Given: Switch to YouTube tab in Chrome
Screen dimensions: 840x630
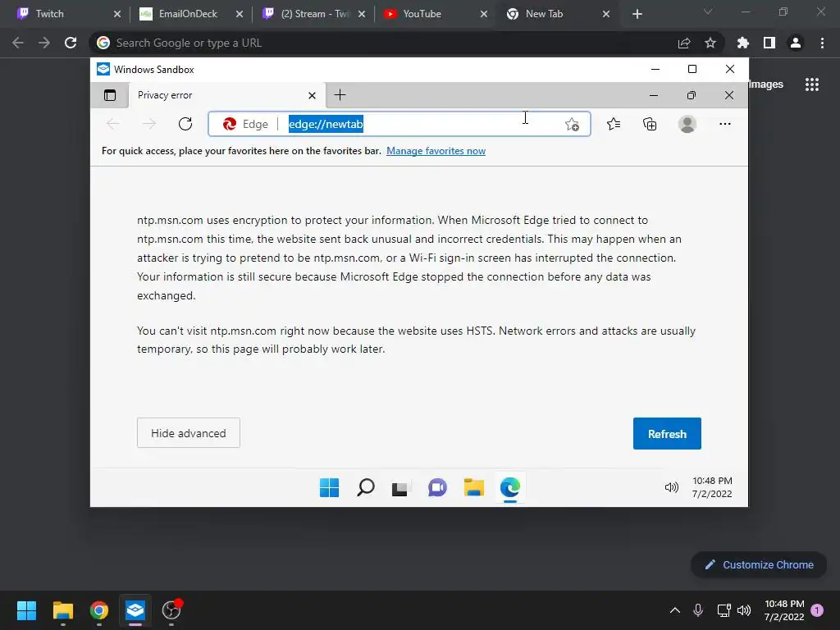Looking at the screenshot, I should tap(436, 14).
